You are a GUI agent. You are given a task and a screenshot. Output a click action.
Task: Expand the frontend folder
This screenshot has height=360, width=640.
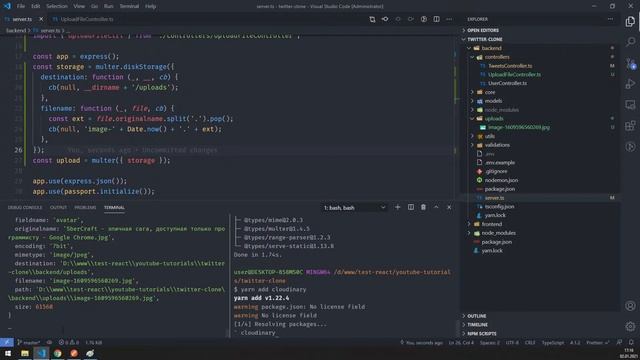[x=491, y=224]
